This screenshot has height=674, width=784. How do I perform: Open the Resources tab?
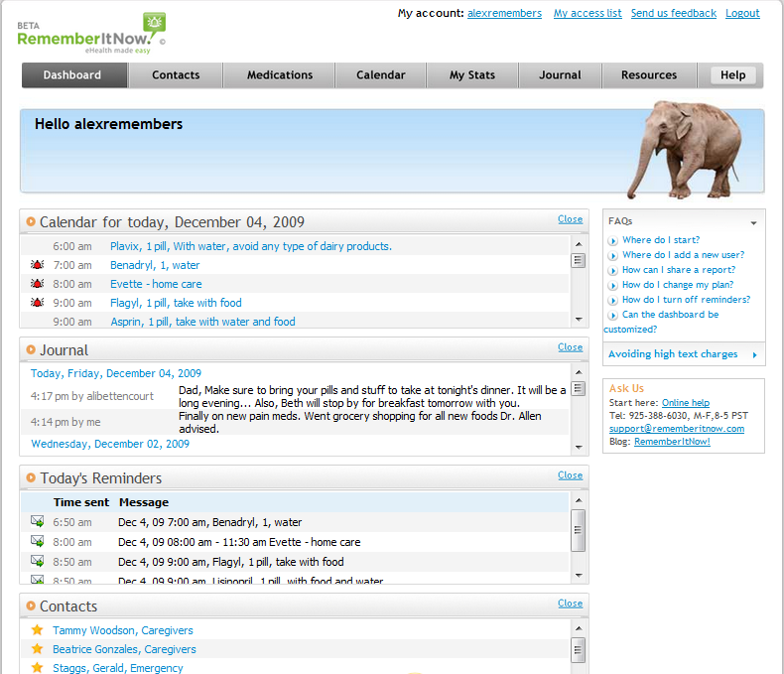click(x=649, y=75)
